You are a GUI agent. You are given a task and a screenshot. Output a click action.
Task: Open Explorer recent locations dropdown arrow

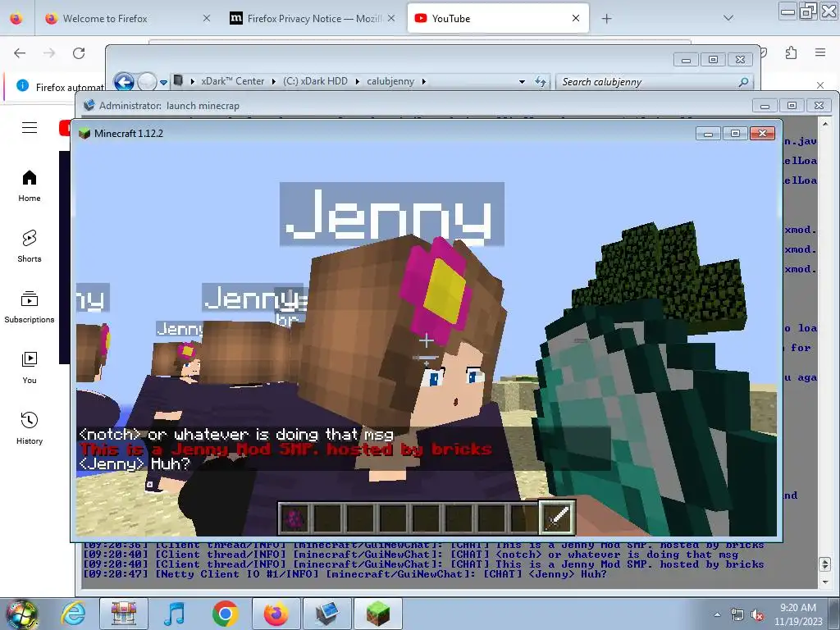coord(163,83)
